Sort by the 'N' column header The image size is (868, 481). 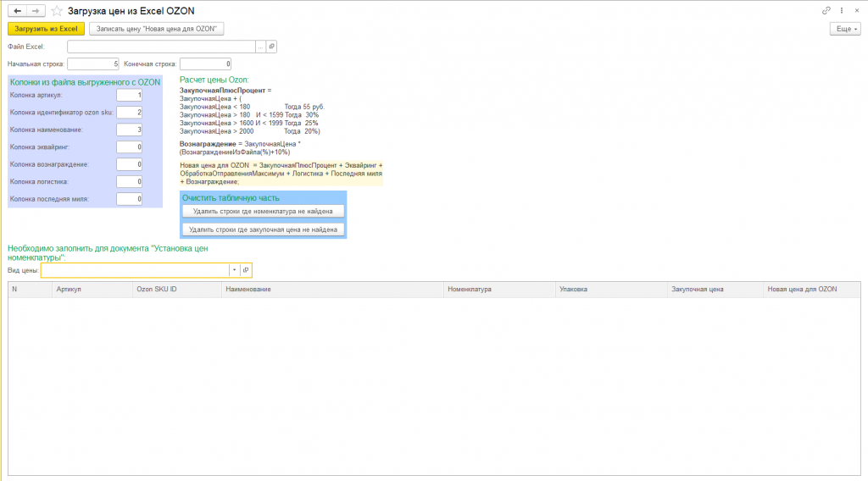point(30,289)
